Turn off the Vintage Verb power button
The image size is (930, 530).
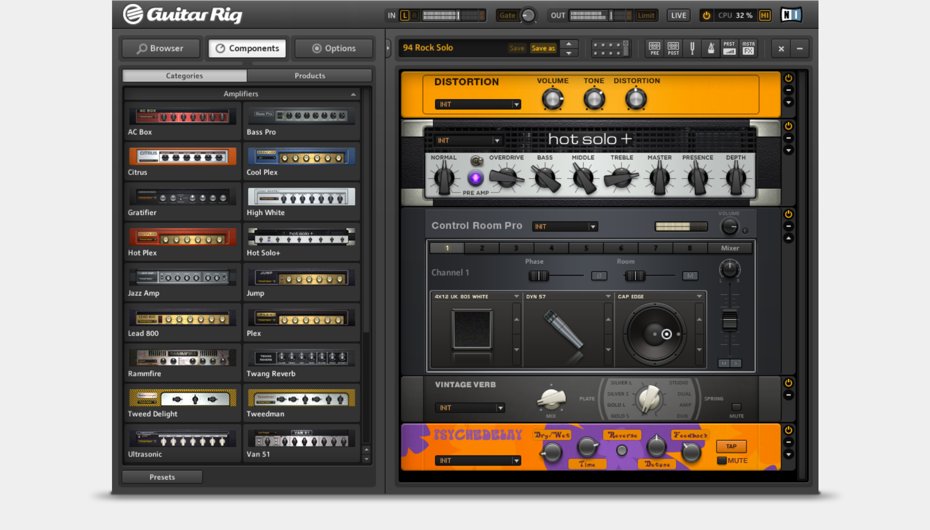coord(788,383)
